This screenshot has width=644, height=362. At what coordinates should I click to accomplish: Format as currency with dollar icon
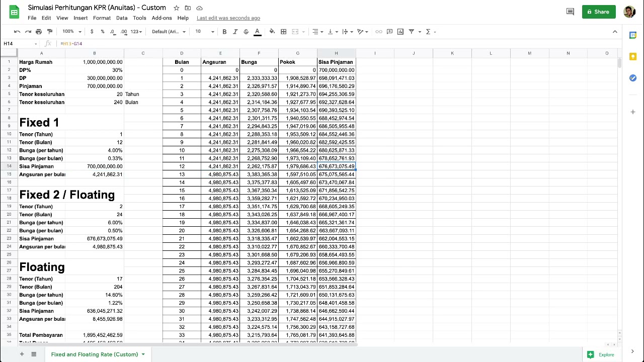[92, 32]
